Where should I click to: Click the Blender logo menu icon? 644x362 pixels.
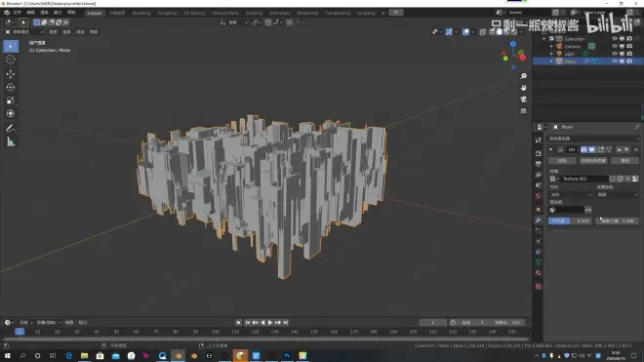(7, 13)
